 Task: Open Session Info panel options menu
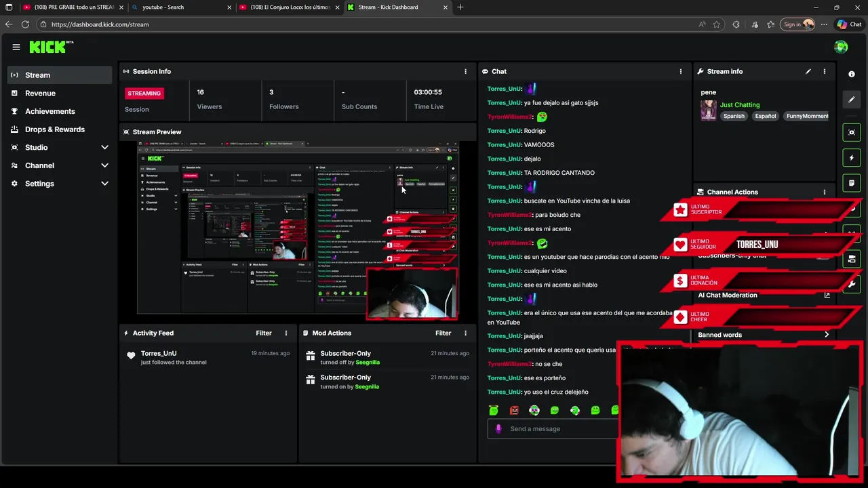coord(465,71)
